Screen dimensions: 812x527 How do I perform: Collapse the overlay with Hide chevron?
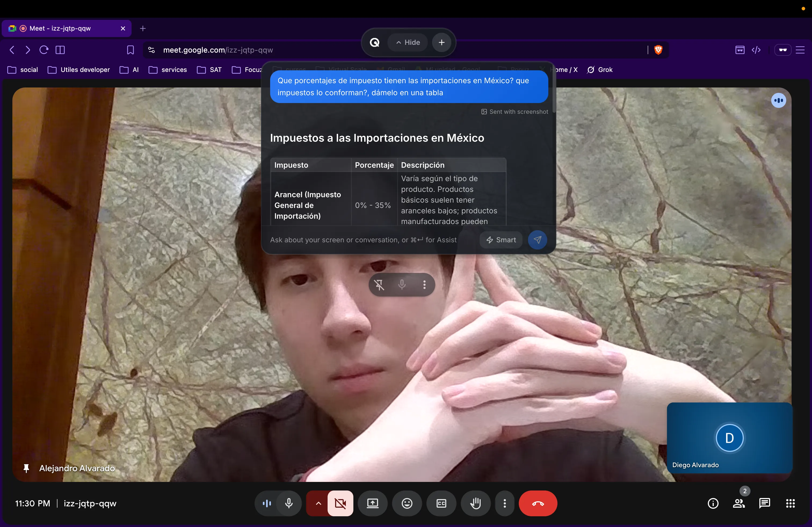(408, 42)
